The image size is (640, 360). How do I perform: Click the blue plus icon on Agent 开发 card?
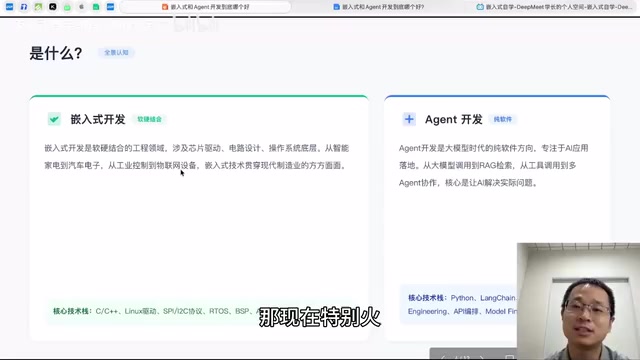click(x=409, y=119)
